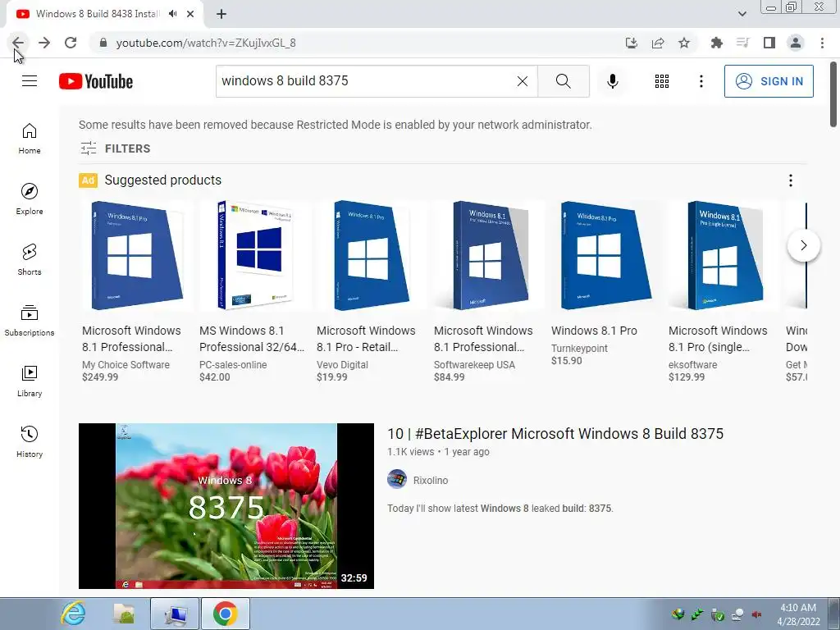Viewport: 840px width, 630px height.
Task: Click the install app icon in address bar
Action: pyautogui.click(x=632, y=43)
